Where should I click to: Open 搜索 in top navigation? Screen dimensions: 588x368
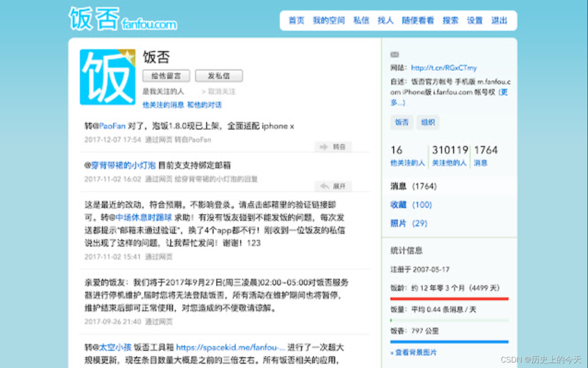click(x=450, y=21)
